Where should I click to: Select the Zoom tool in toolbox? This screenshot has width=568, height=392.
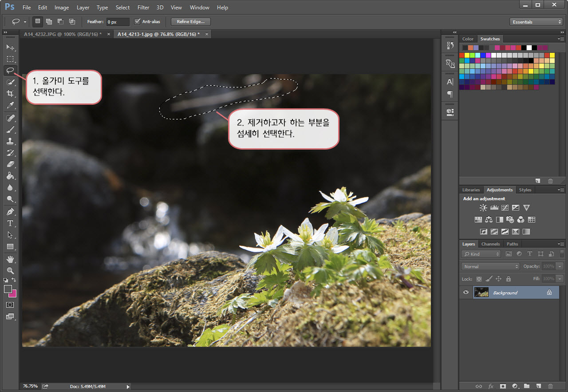point(10,271)
